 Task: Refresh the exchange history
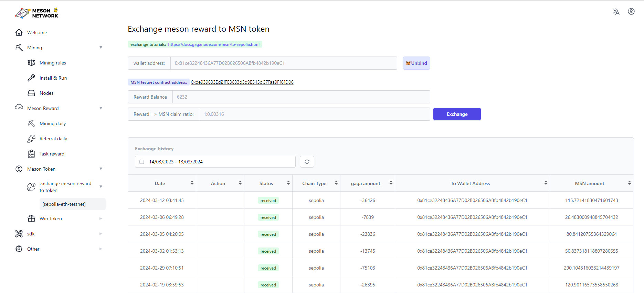coord(307,162)
